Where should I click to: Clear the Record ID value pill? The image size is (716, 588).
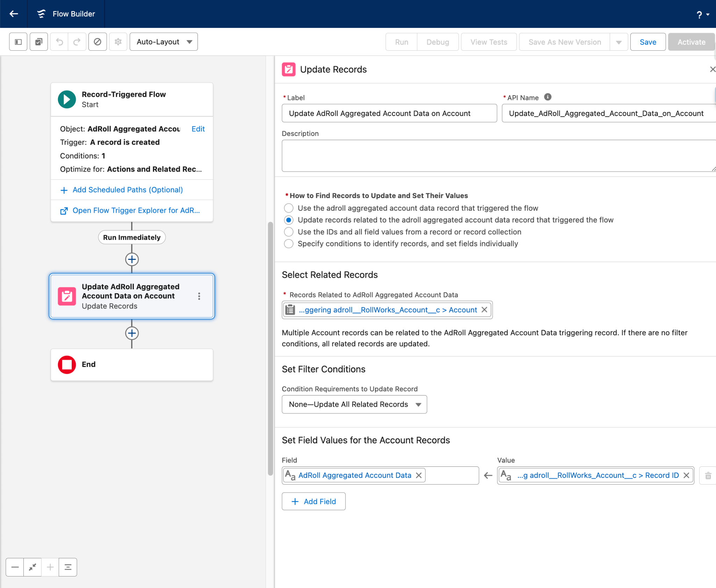(x=687, y=476)
